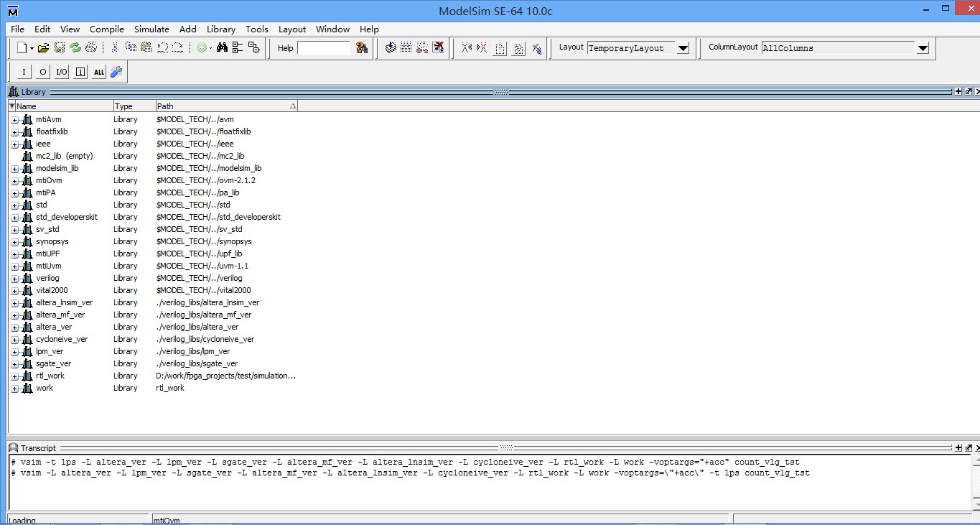Click the green Reload icon
Screen dimensions: 980x525
tap(75, 47)
